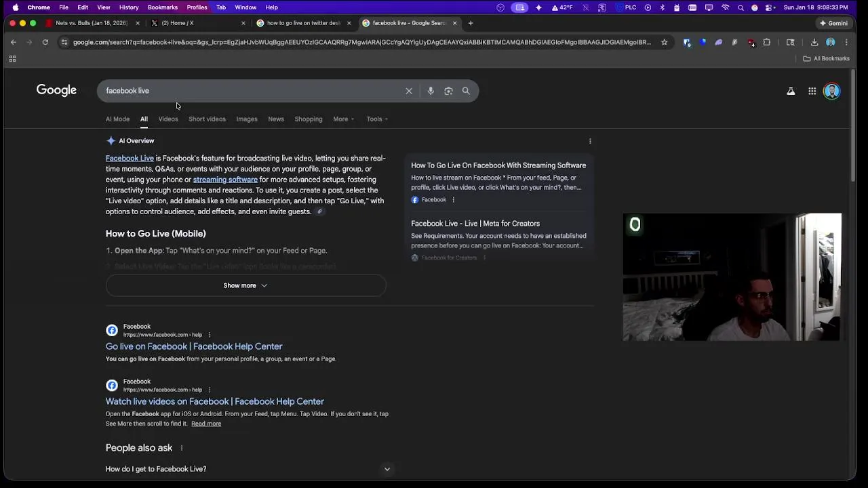Open the Google apps grid
This screenshot has height=488, width=868.
[x=812, y=91]
